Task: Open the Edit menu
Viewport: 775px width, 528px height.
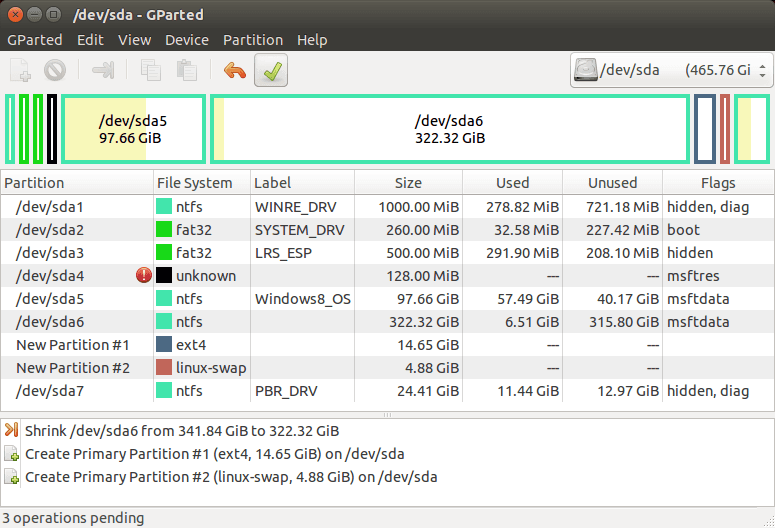Action: click(x=90, y=40)
